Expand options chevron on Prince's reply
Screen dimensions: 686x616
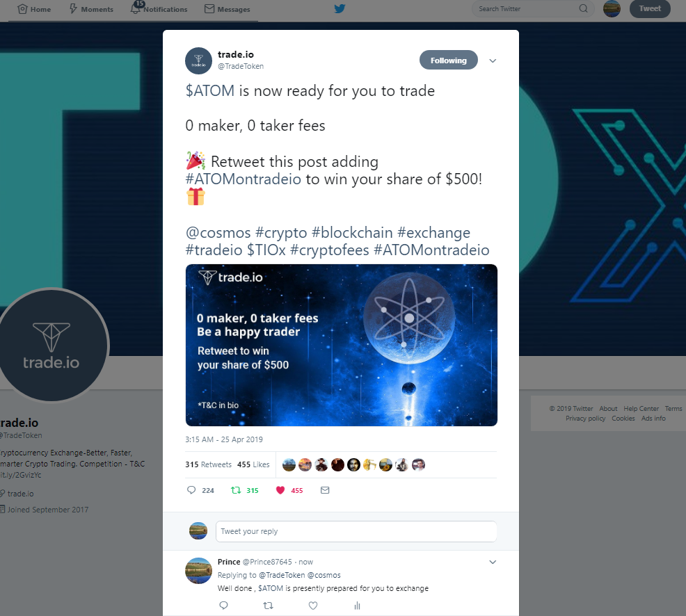coord(493,562)
